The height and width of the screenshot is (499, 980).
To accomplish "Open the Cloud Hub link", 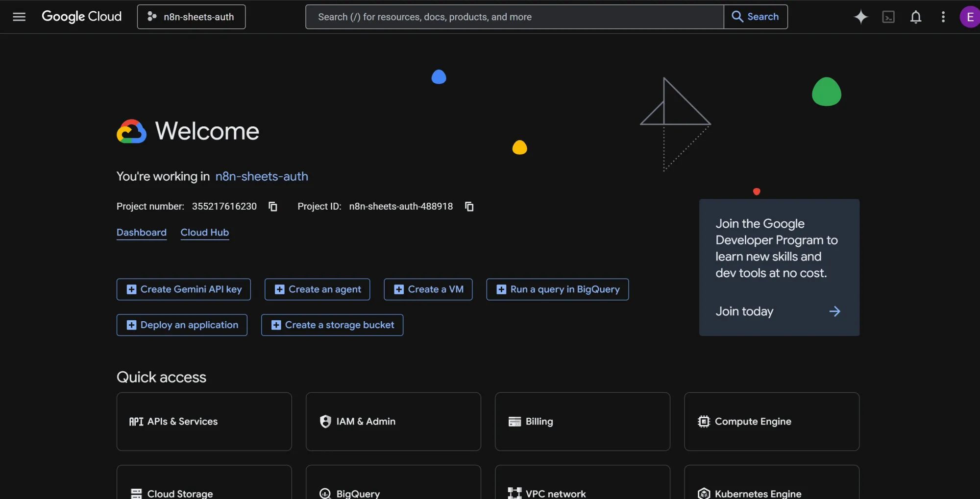I will click(x=205, y=233).
